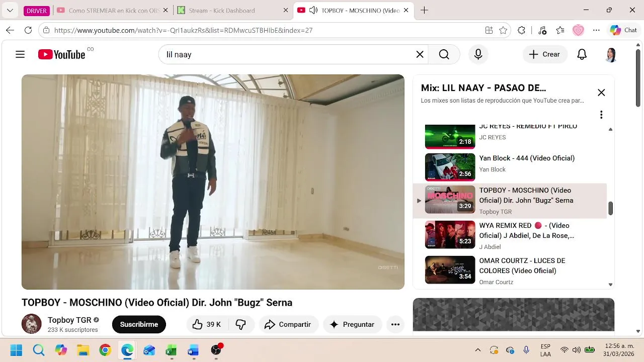Open browser extensions puzzle icon
This screenshot has width=644, height=362.
[x=522, y=30]
